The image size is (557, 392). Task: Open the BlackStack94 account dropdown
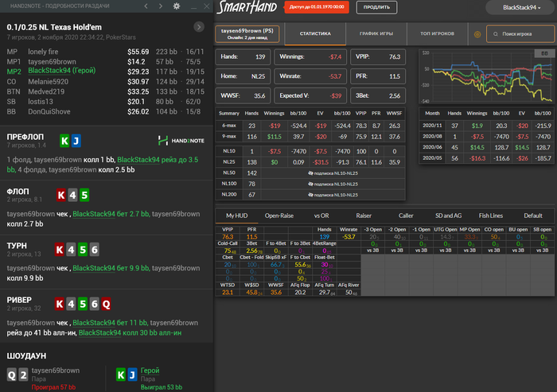[x=521, y=7]
